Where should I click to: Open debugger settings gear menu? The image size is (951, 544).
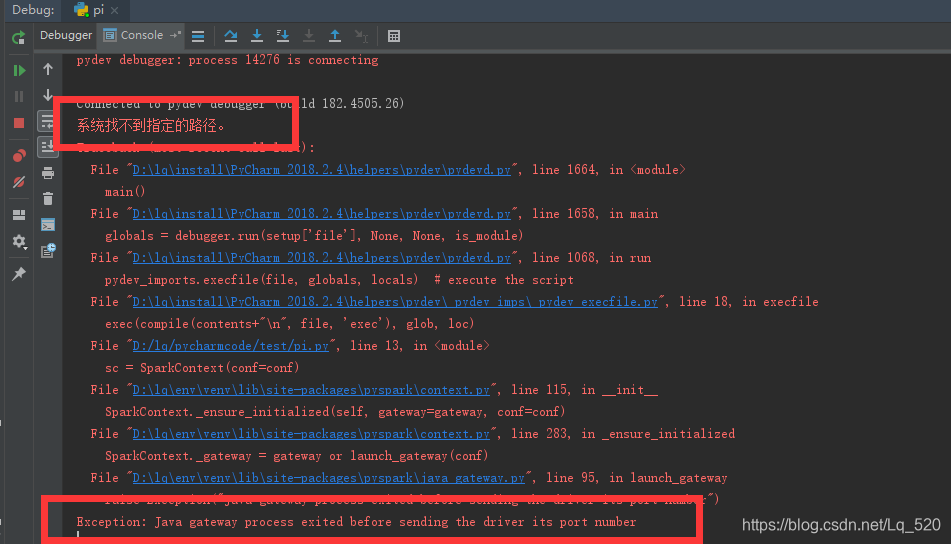pos(19,242)
